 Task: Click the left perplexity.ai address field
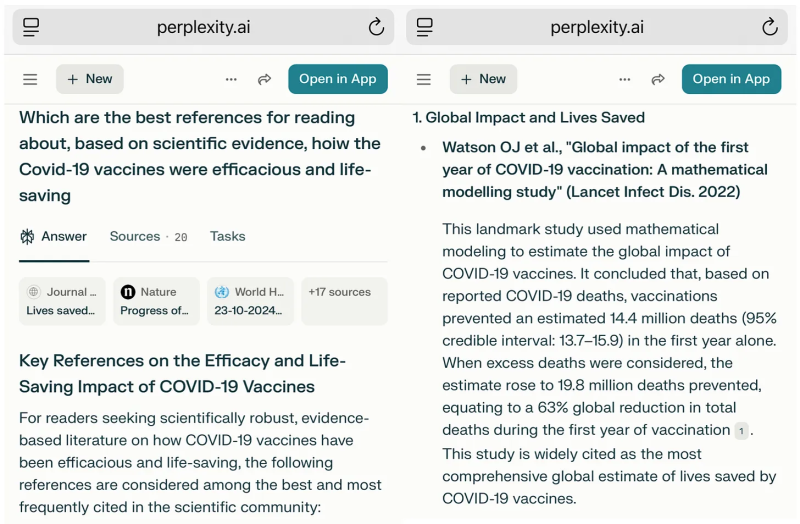click(x=203, y=27)
